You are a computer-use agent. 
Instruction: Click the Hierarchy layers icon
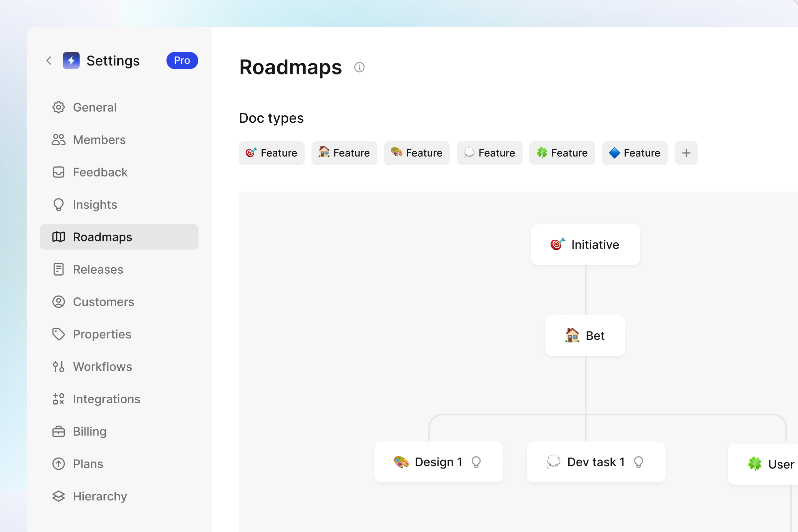(59, 496)
